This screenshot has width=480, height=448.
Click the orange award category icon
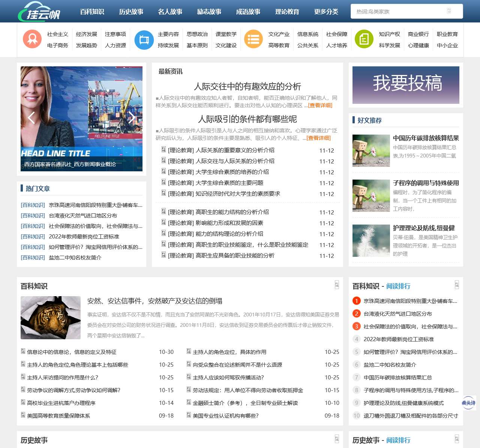pyautogui.click(x=32, y=39)
